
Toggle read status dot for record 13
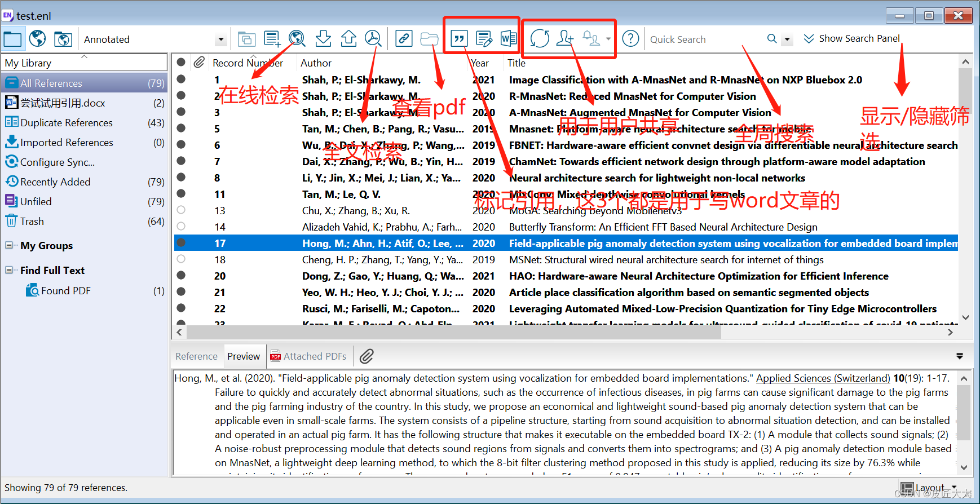[181, 210]
